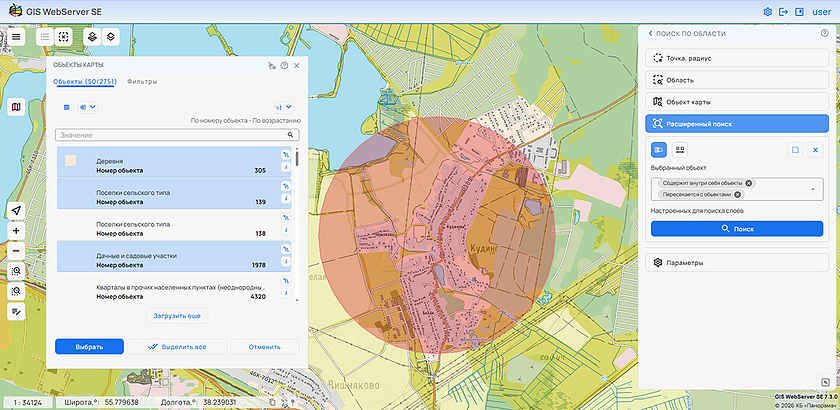Open the main hamburger menu
Viewport: 840px width, 410px height.
[16, 37]
